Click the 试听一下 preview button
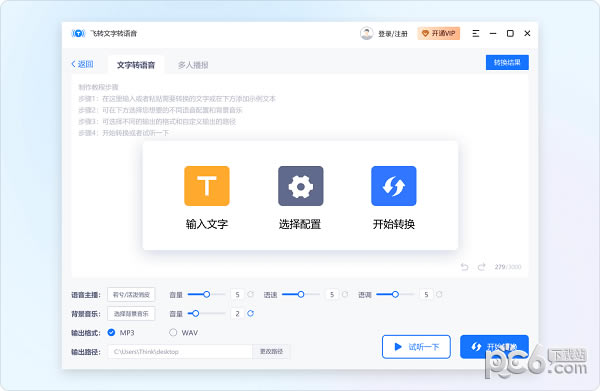This screenshot has height=391, width=600. pos(416,347)
